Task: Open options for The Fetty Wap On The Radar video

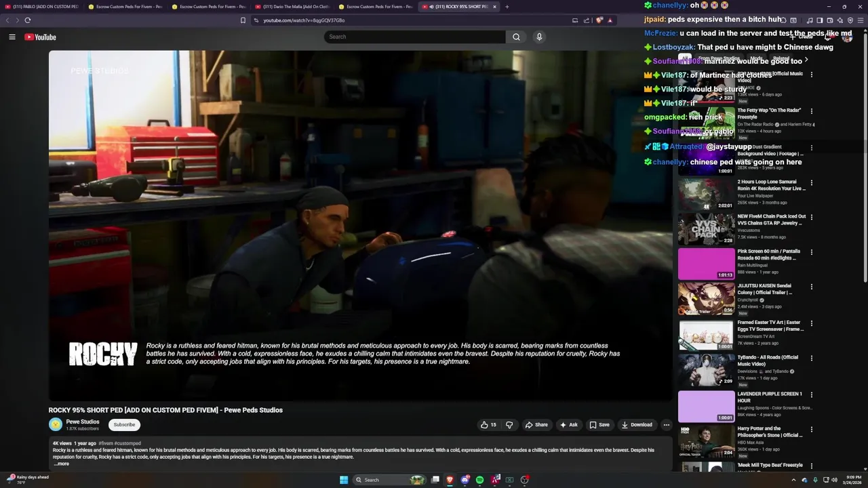Action: point(812,111)
